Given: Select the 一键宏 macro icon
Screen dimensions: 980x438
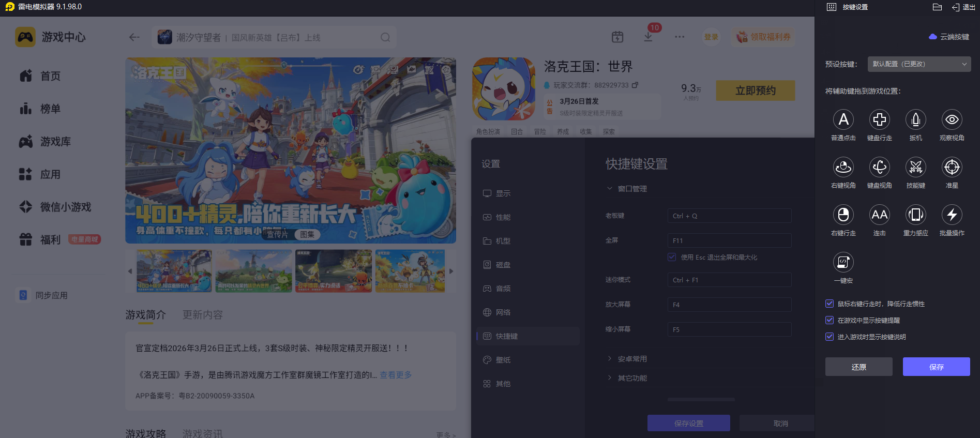Looking at the screenshot, I should (x=843, y=263).
